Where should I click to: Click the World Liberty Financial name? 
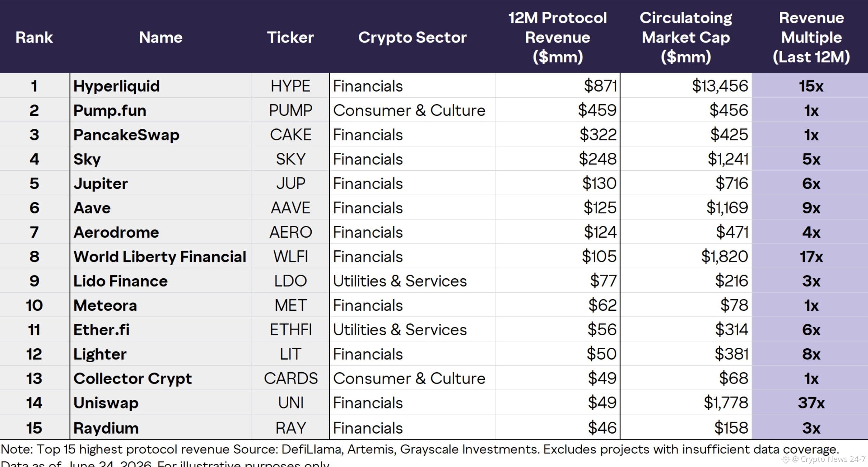pos(160,257)
